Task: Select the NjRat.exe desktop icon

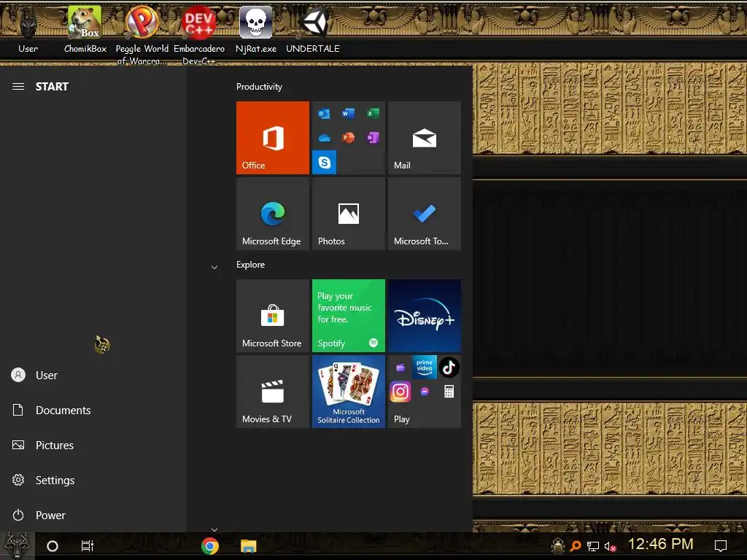Action: click(256, 29)
